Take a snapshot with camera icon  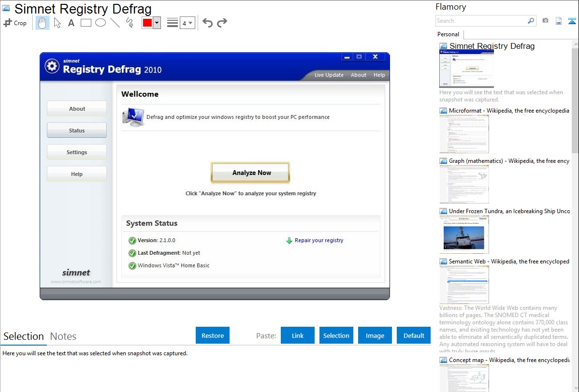(x=545, y=21)
